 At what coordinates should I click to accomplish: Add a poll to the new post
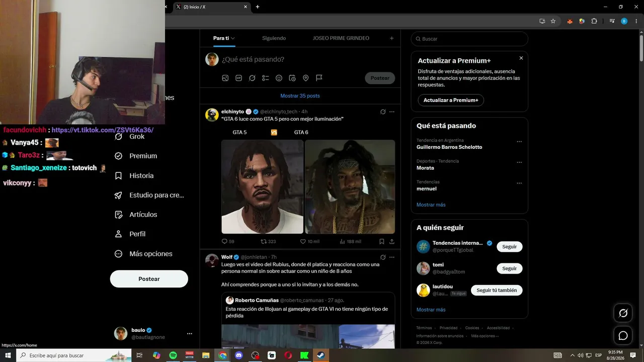(266, 78)
